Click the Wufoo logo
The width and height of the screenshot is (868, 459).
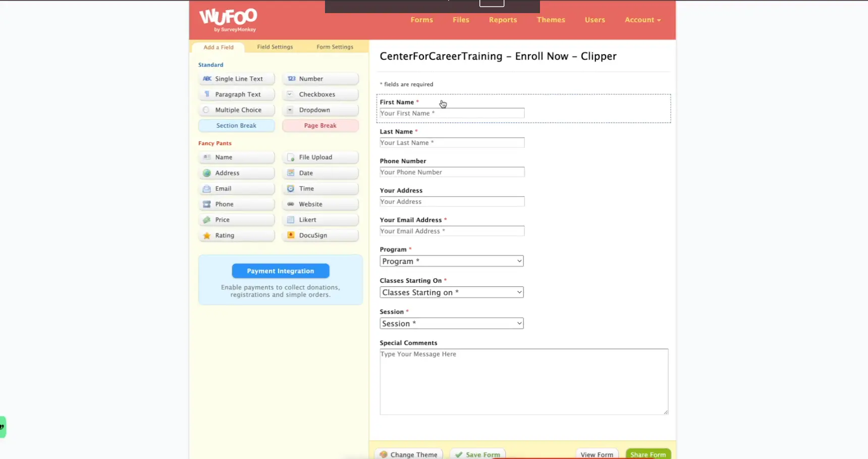coord(228,20)
